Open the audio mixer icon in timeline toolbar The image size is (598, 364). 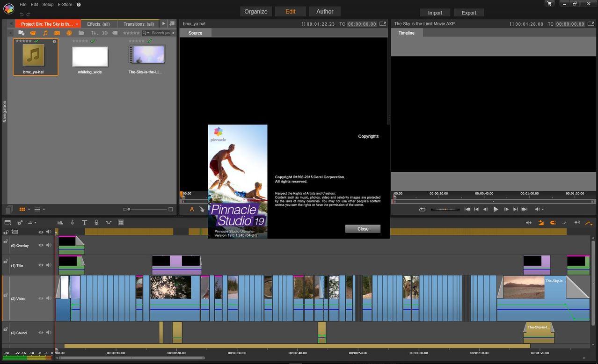60,223
